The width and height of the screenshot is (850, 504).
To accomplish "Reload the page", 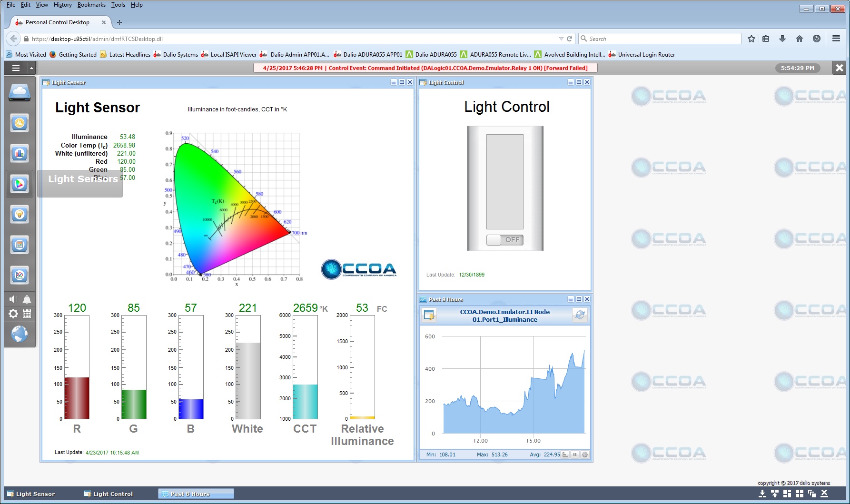I will 569,39.
